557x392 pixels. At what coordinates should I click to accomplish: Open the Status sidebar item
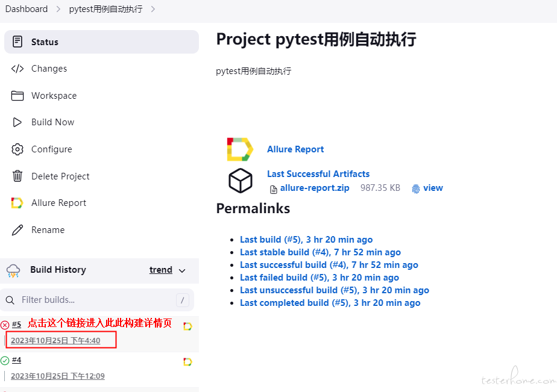click(102, 42)
